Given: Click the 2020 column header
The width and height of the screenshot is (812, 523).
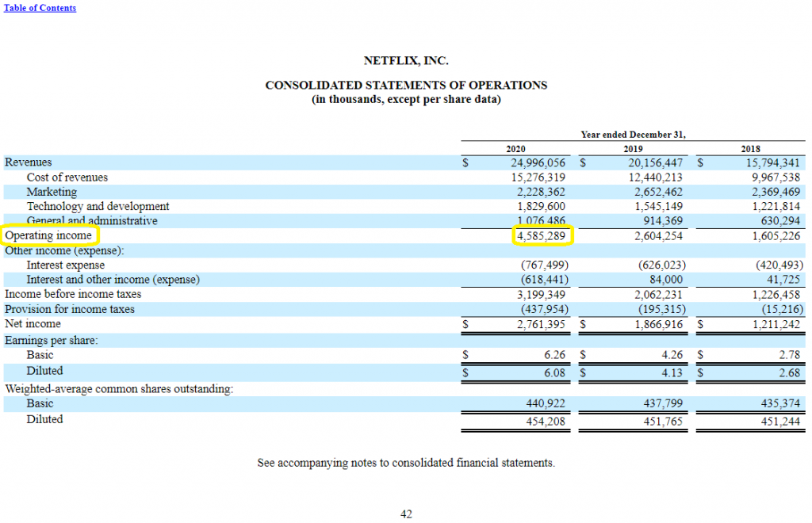Looking at the screenshot, I should point(515,149).
